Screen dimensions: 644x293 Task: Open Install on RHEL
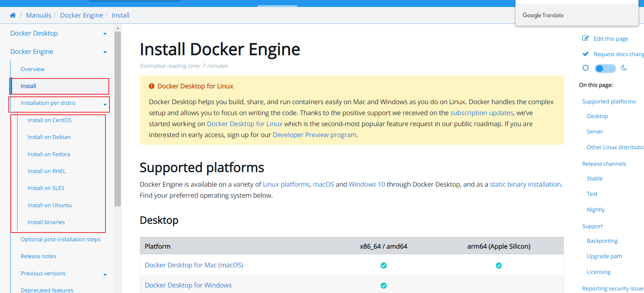[x=46, y=171]
